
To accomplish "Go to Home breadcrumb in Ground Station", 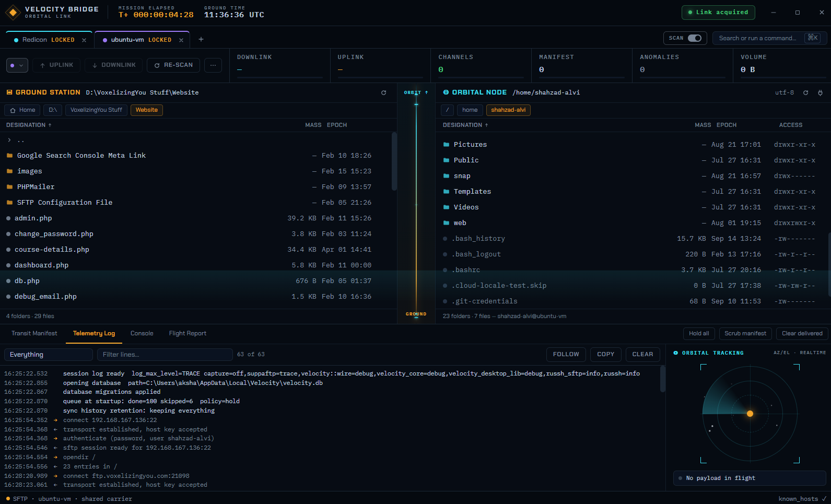I will 22,110.
